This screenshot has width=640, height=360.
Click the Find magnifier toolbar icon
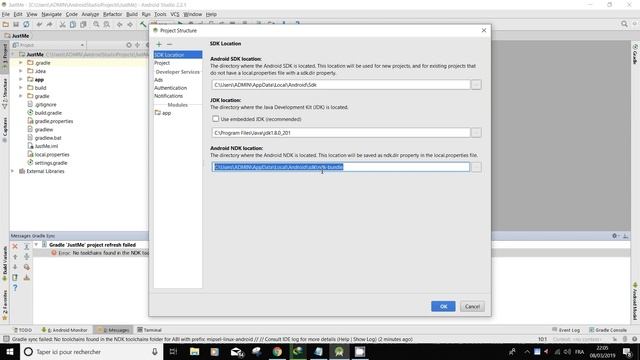(96, 24)
